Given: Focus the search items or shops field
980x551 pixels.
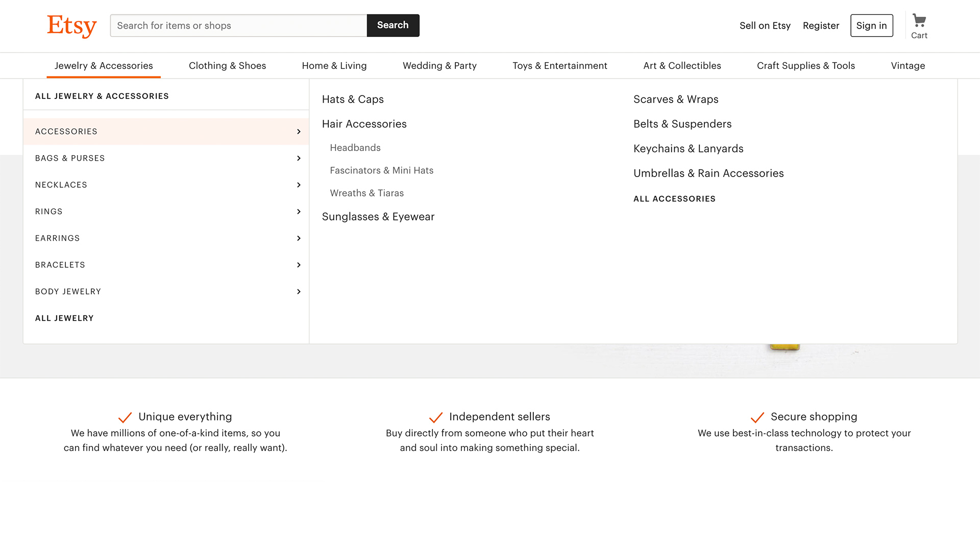Looking at the screenshot, I should (238, 26).
